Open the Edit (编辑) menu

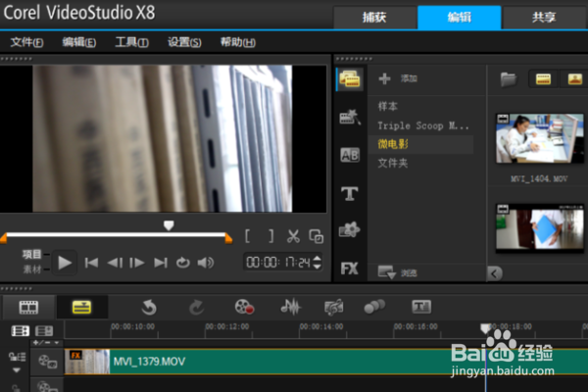click(79, 42)
